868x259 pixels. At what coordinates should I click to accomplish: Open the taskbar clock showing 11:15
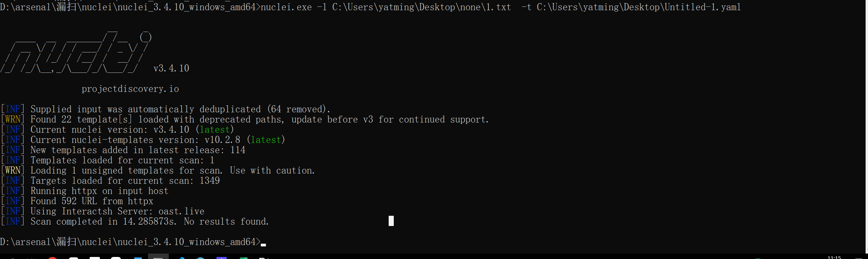834,257
